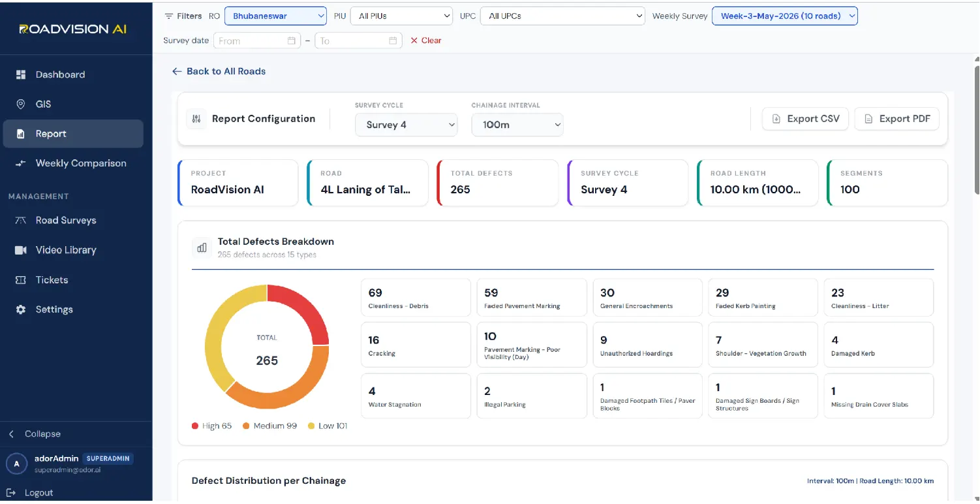Select the Water Stagnation defect card
This screenshot has width=980, height=504.
(x=416, y=396)
